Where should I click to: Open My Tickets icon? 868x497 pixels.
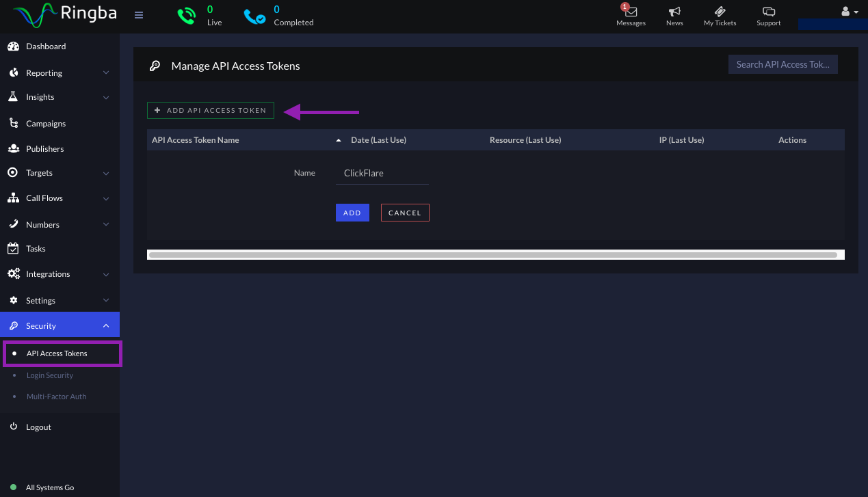(x=720, y=12)
